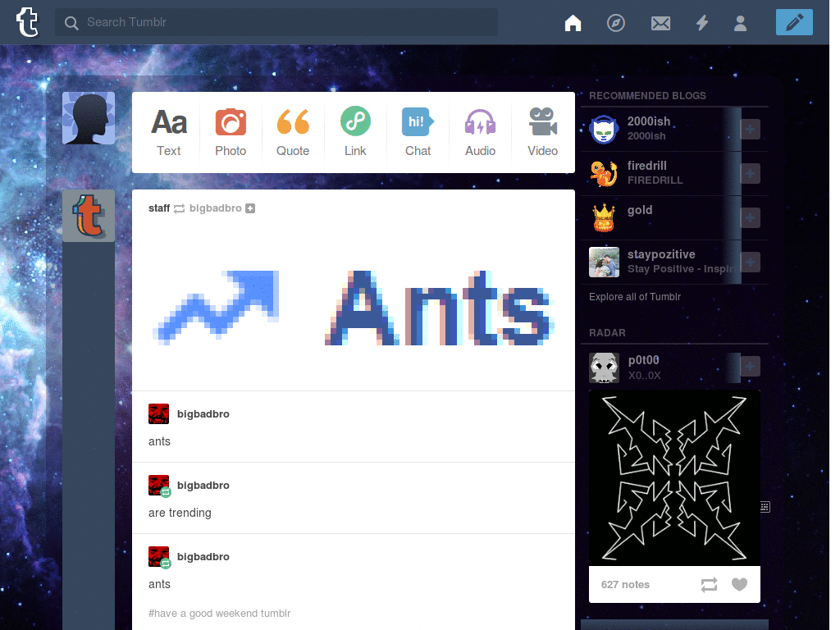
Task: Focus the Search Tumblr field
Action: [x=276, y=22]
